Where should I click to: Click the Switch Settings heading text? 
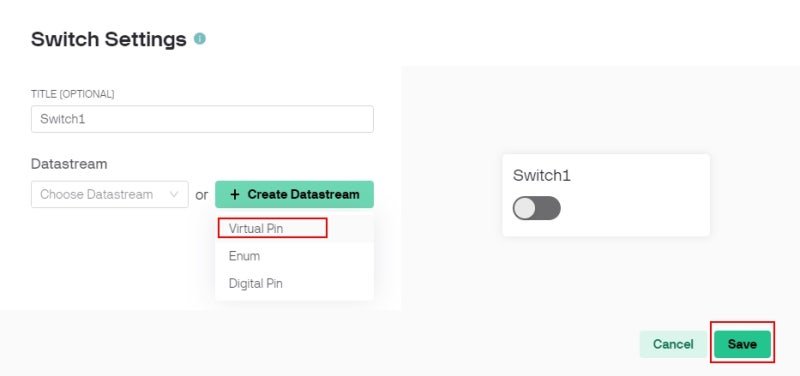point(109,39)
